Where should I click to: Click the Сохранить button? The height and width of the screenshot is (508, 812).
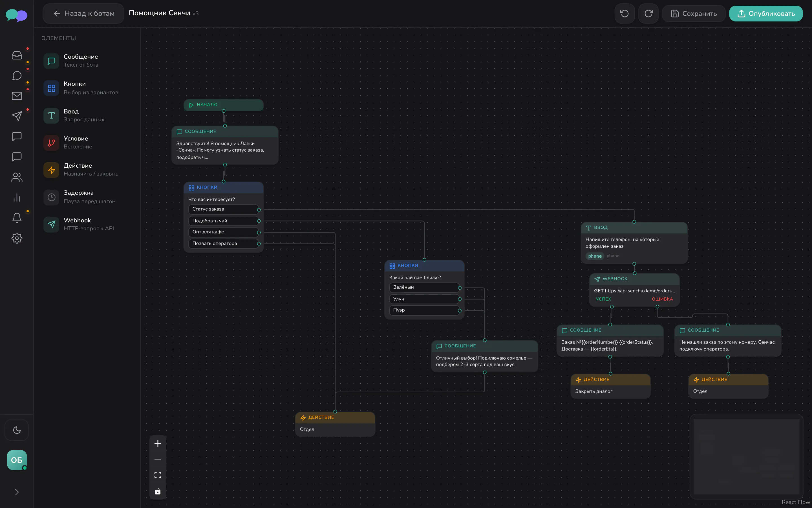[694, 14]
